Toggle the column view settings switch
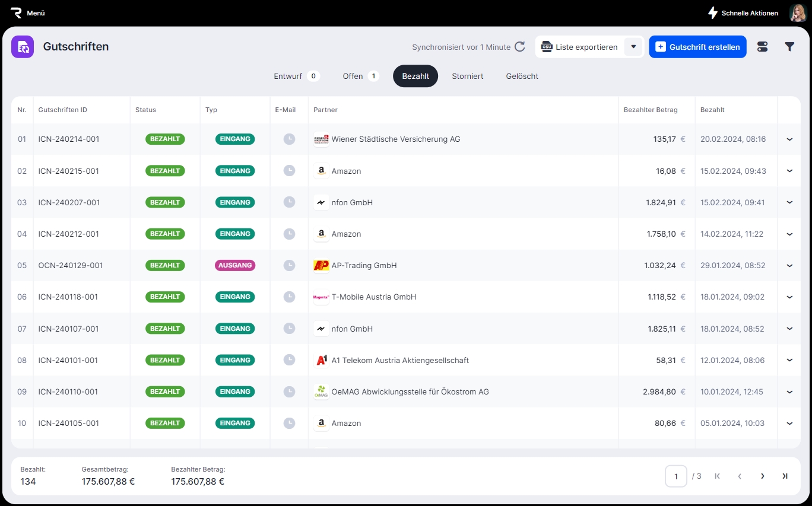 point(762,47)
